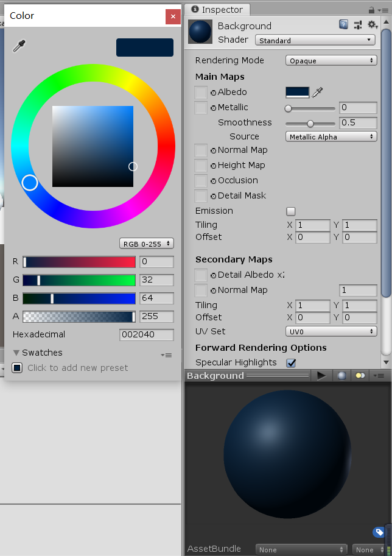Click the A value field showing 255
The height and width of the screenshot is (556, 392).
coord(156,316)
